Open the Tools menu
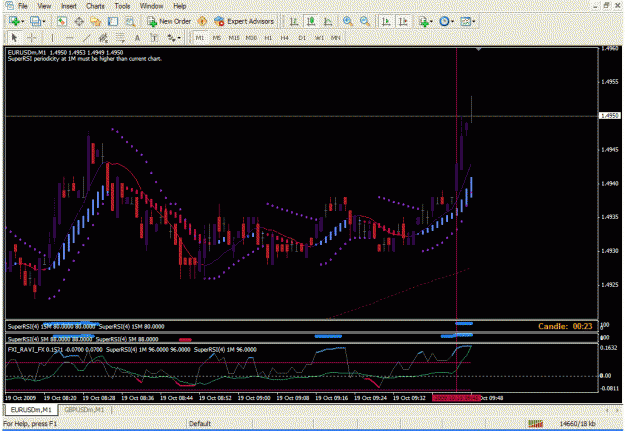 click(122, 6)
